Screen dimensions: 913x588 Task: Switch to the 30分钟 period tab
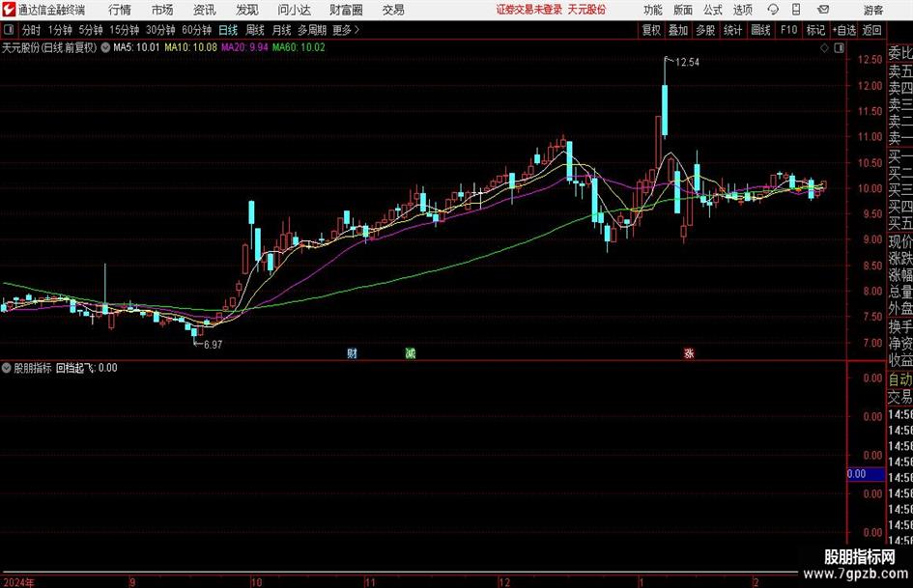(x=160, y=30)
